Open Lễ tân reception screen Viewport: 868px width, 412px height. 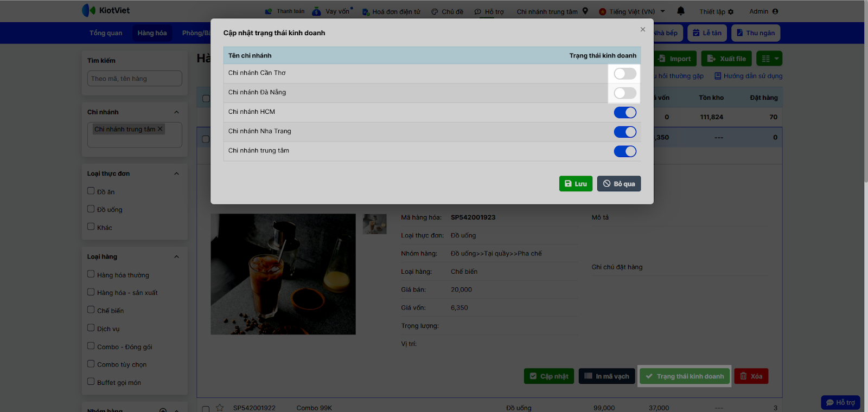pos(707,33)
